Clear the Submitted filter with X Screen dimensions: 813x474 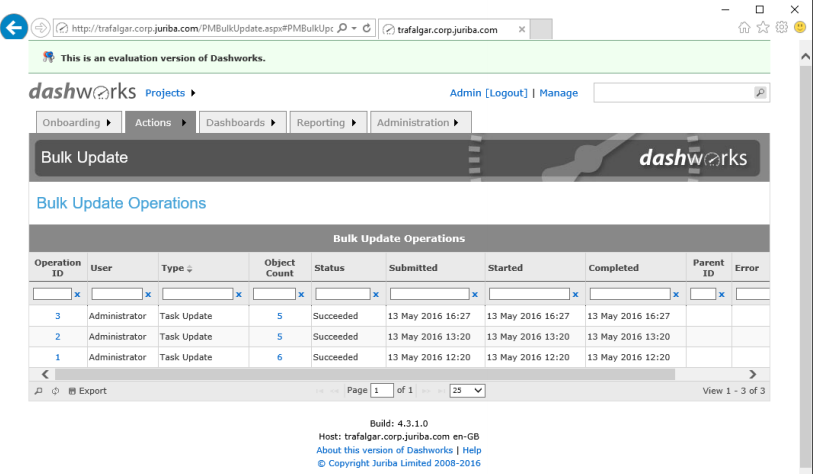474,295
